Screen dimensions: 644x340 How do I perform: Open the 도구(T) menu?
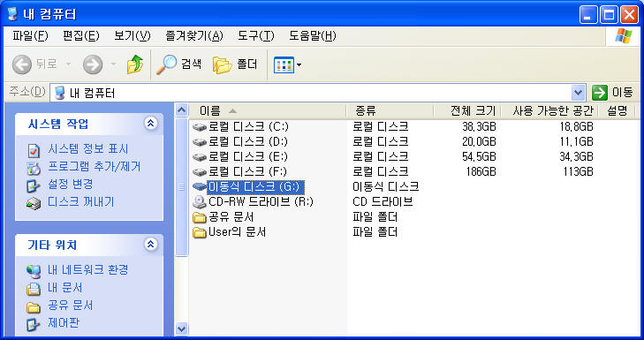pos(256,36)
